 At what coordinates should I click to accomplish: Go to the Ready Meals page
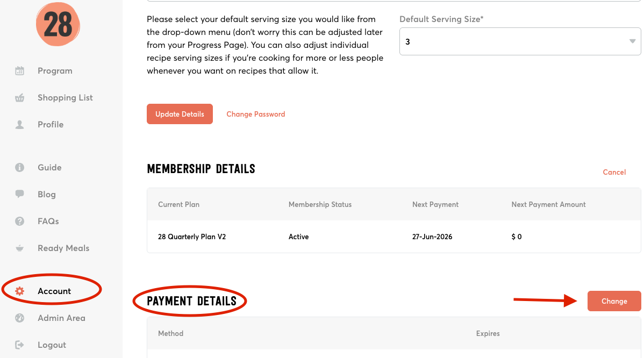pos(63,248)
